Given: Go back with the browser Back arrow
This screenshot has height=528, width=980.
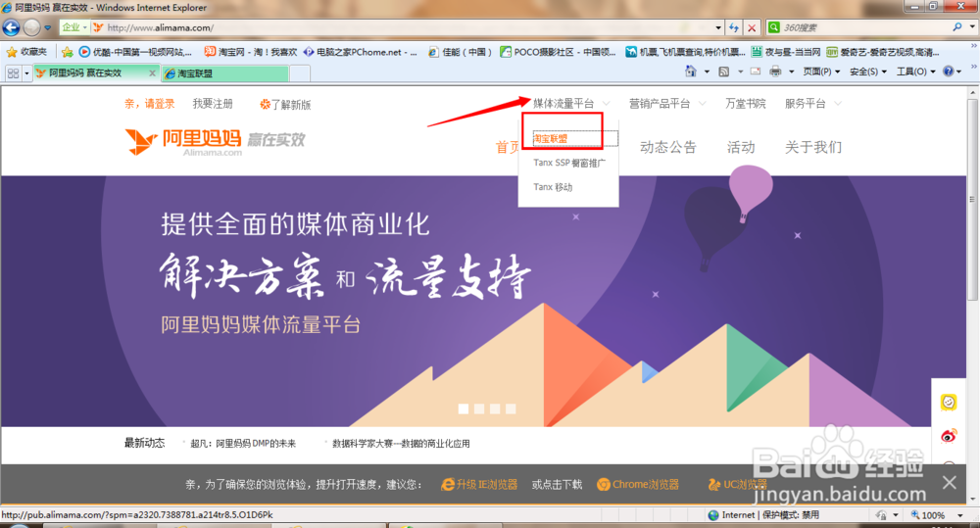Looking at the screenshot, I should pos(11,27).
